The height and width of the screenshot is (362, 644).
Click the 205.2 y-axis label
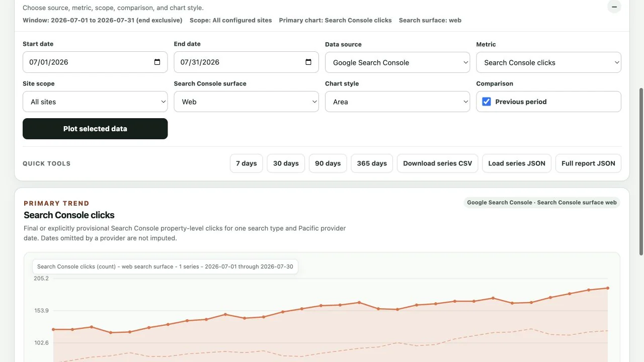41,279
